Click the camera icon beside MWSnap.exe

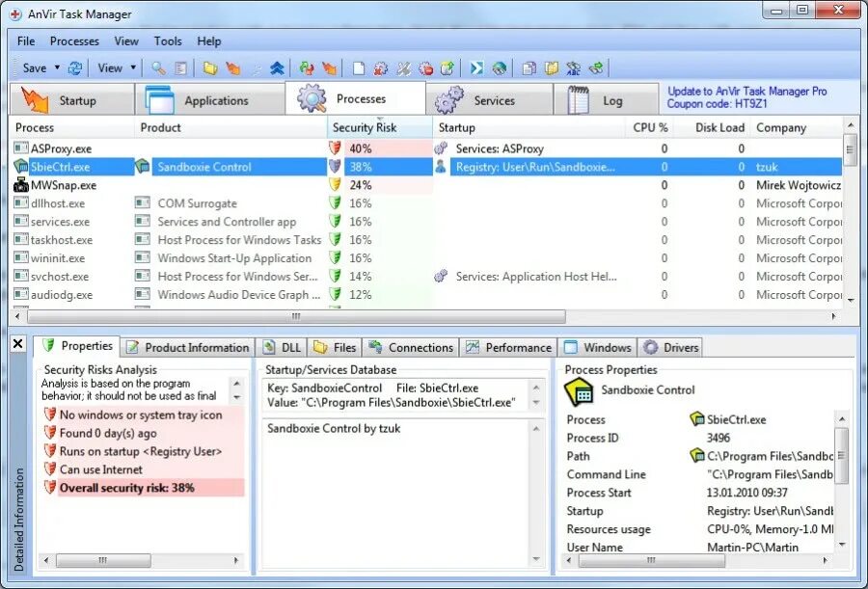(x=21, y=185)
